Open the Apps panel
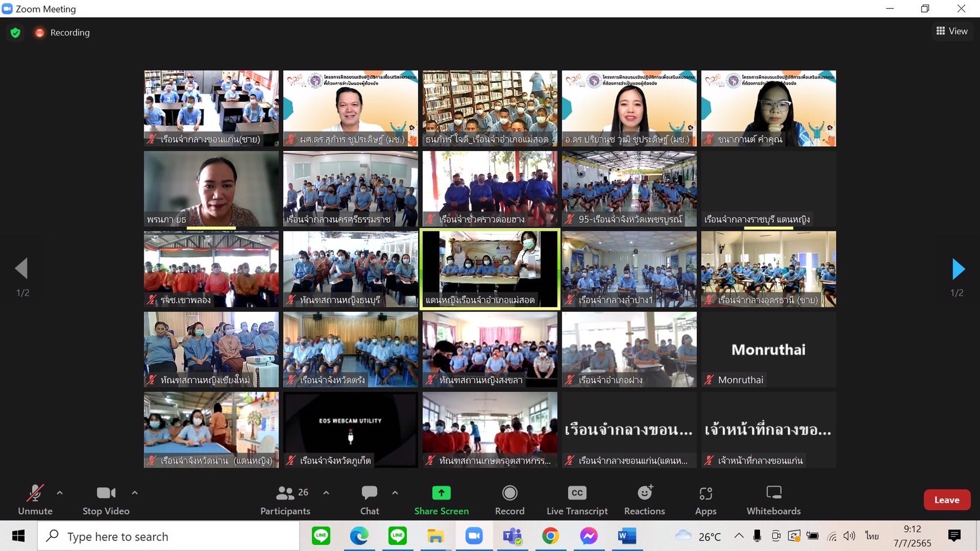980x551 pixels. click(705, 499)
